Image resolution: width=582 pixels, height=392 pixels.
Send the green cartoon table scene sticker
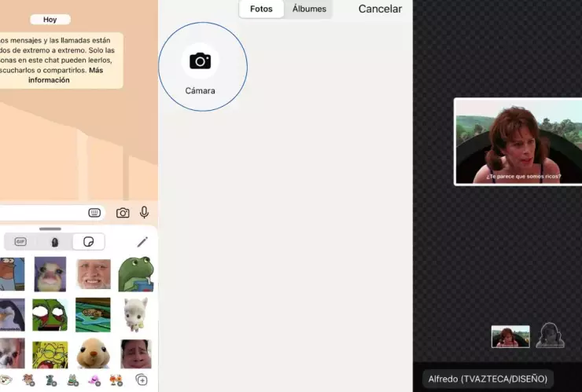(93, 315)
